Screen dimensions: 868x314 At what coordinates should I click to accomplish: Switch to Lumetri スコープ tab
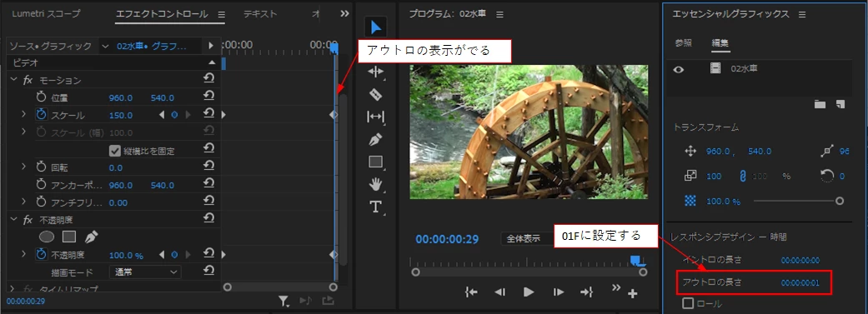(46, 14)
